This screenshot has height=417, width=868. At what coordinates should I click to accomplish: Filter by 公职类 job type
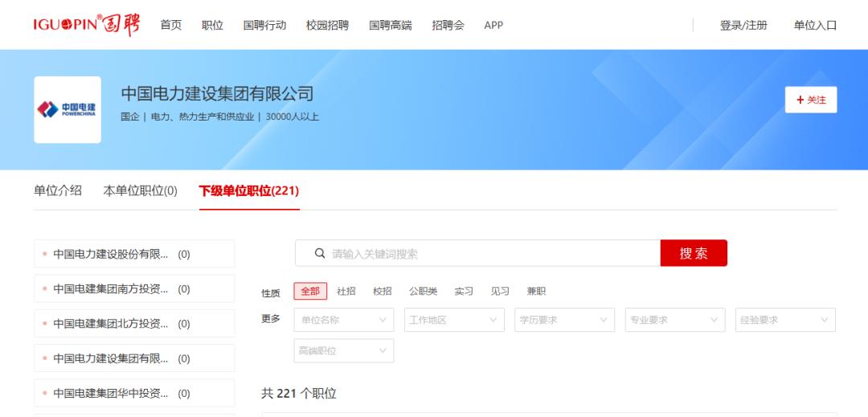[423, 291]
